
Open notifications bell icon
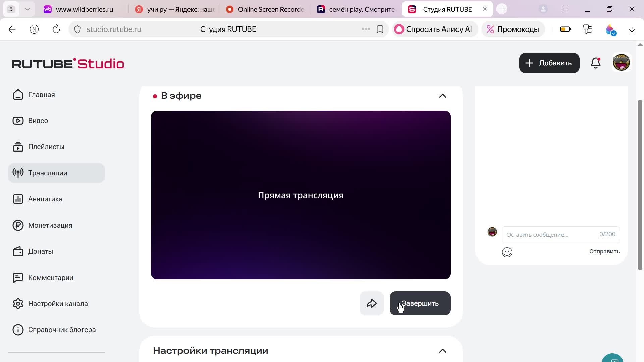(x=595, y=63)
